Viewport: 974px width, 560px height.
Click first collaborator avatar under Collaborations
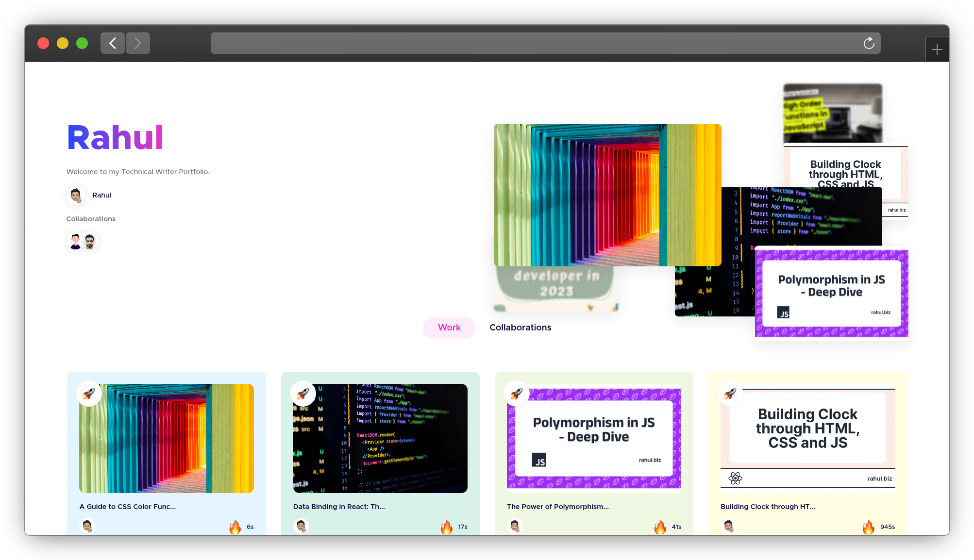click(x=75, y=241)
